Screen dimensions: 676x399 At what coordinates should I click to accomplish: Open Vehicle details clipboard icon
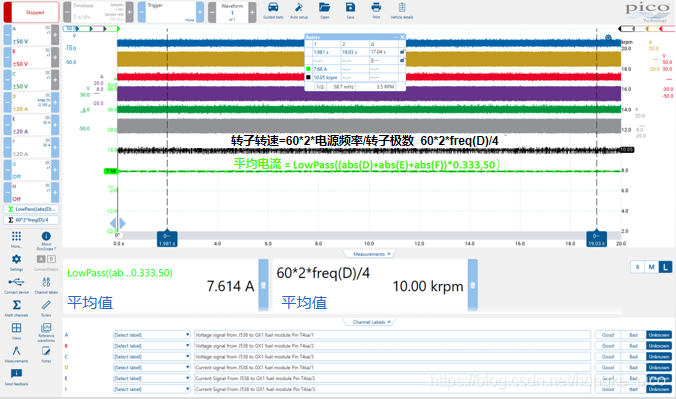coord(402,10)
